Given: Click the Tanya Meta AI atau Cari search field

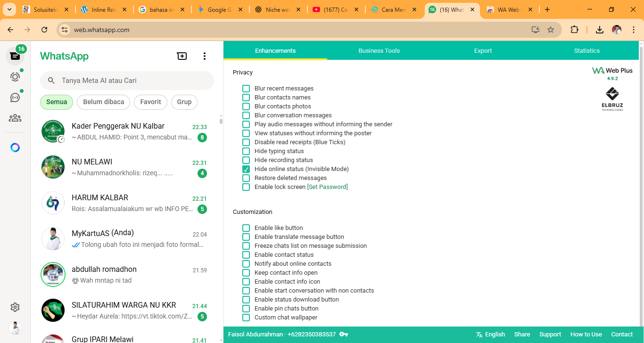Looking at the screenshot, I should [x=126, y=81].
